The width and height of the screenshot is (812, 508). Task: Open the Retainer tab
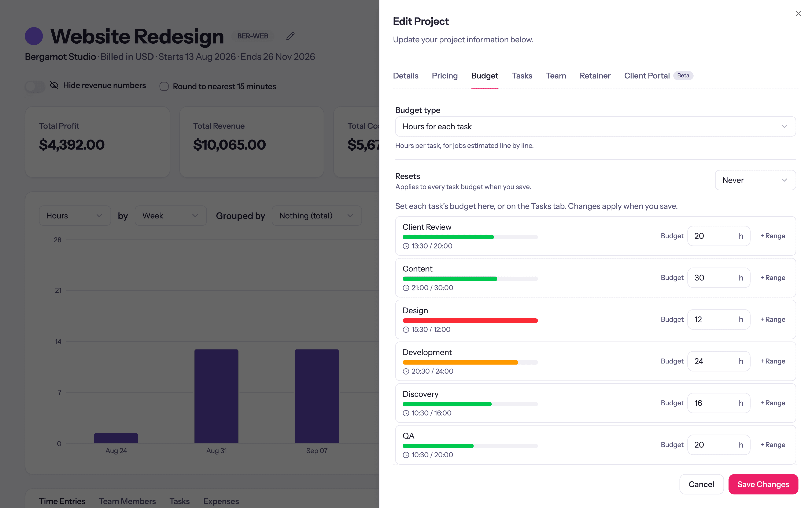coord(595,76)
